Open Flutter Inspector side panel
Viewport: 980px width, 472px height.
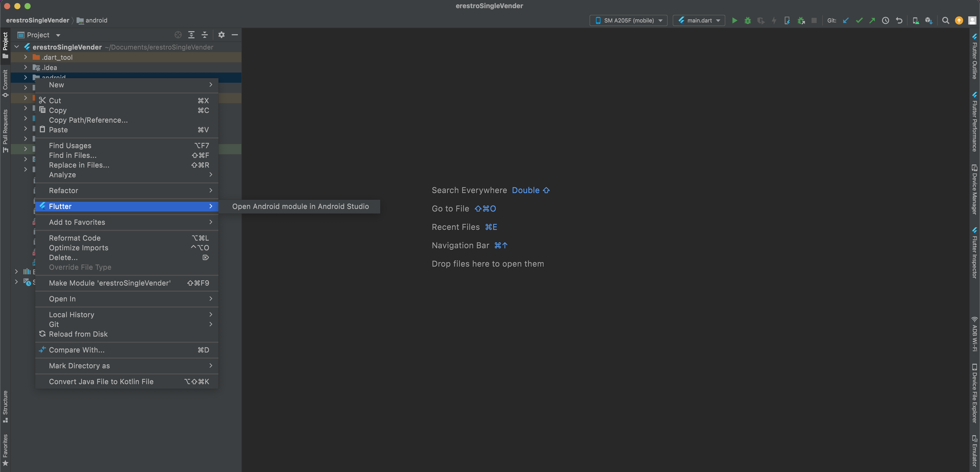click(x=974, y=253)
